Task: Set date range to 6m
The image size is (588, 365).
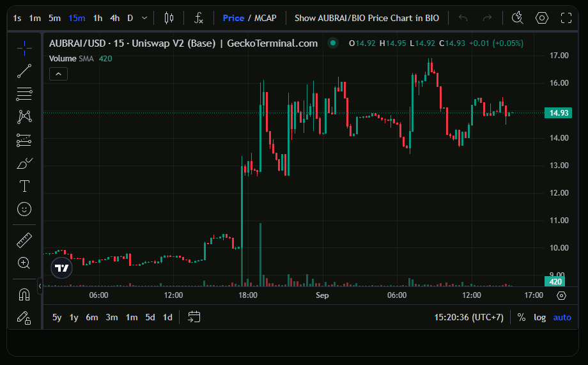Action: click(x=92, y=317)
